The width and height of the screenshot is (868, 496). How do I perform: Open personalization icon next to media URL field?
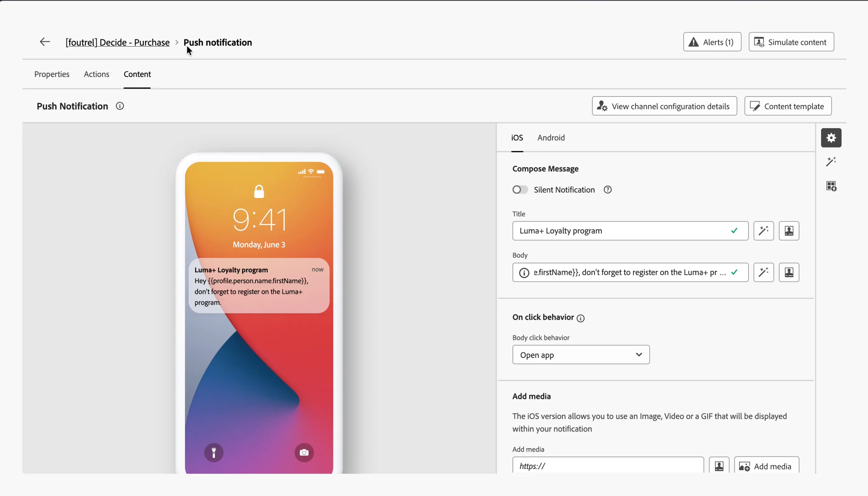click(719, 466)
